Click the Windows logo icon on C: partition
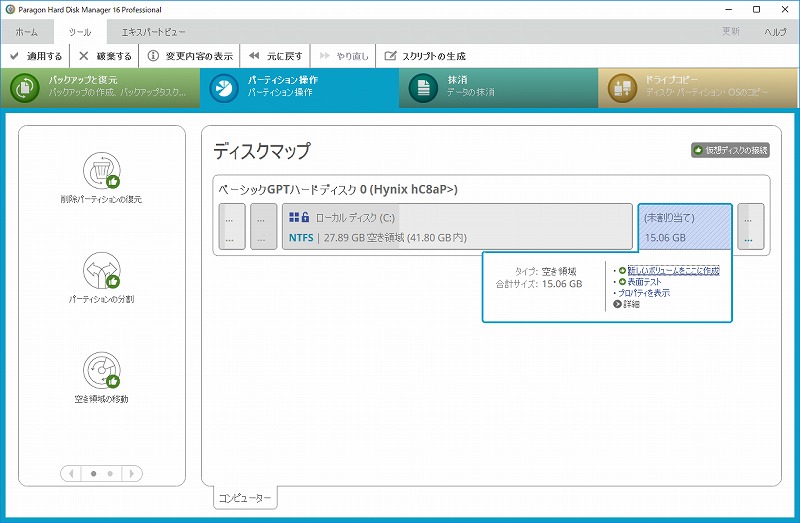Image resolution: width=800 pixels, height=523 pixels. pyautogui.click(x=294, y=217)
